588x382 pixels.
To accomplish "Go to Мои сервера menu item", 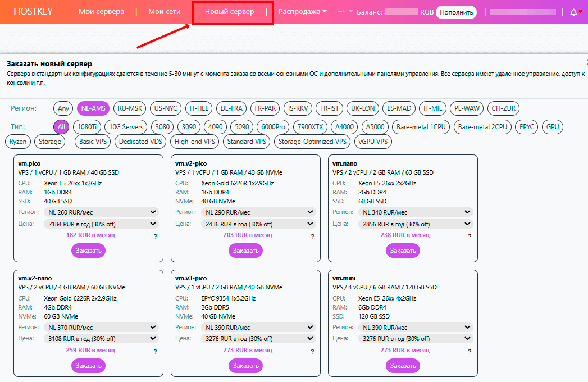I will [x=101, y=12].
